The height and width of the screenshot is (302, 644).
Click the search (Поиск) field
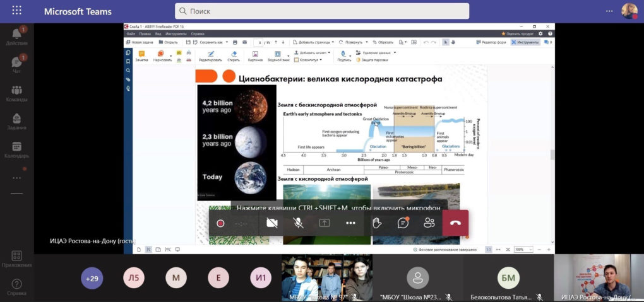click(322, 11)
